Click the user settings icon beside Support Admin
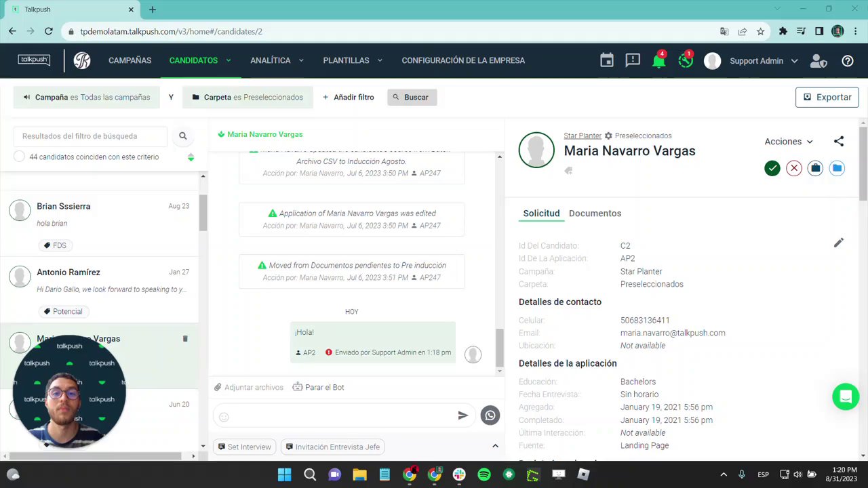Viewport: 868px width, 488px height. point(818,61)
